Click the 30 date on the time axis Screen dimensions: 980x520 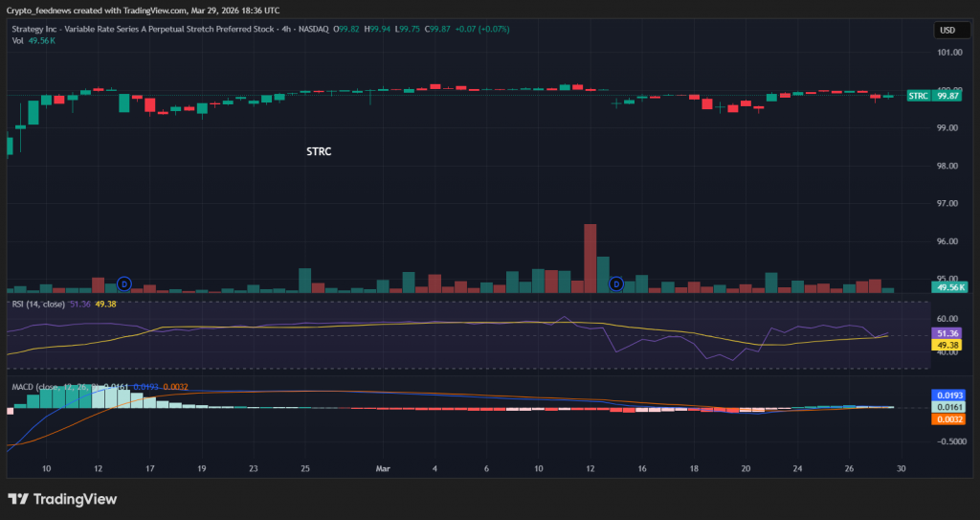tap(902, 468)
